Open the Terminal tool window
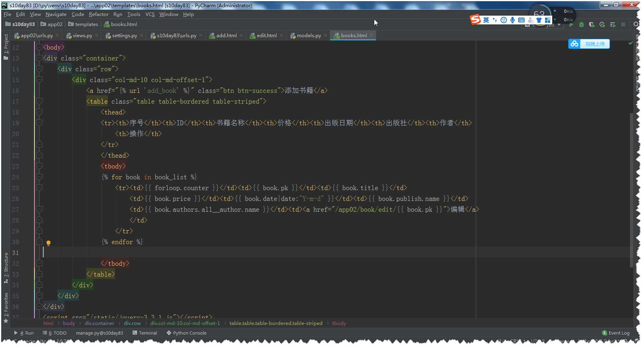 [145, 333]
